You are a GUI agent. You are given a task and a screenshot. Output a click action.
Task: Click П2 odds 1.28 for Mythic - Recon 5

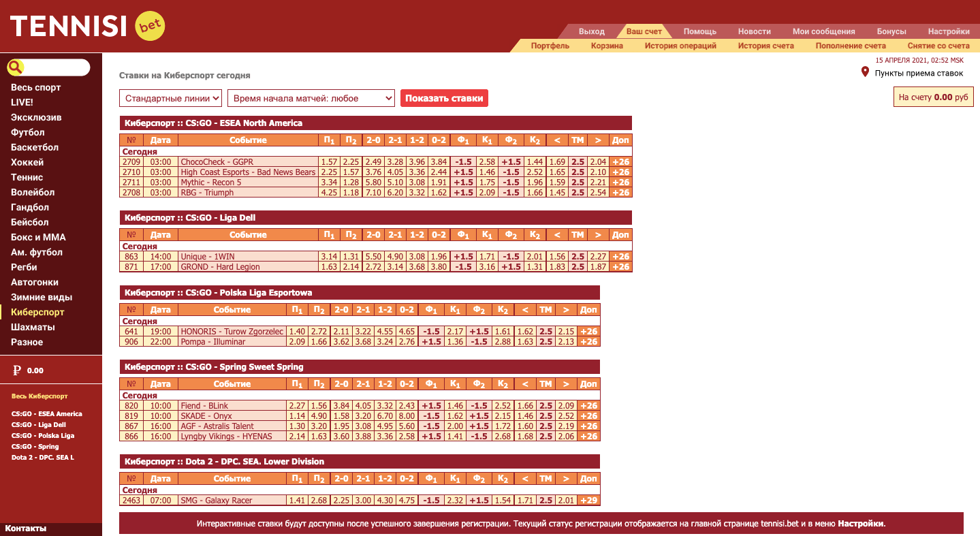(351, 183)
